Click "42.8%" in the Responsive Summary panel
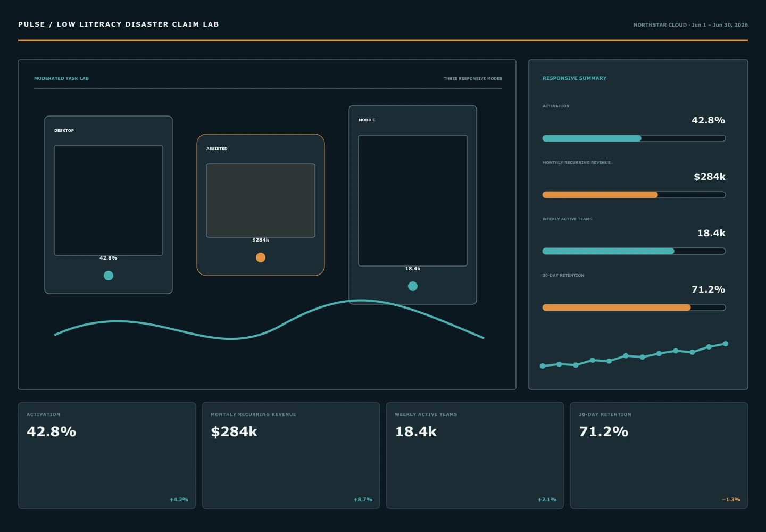 (708, 120)
